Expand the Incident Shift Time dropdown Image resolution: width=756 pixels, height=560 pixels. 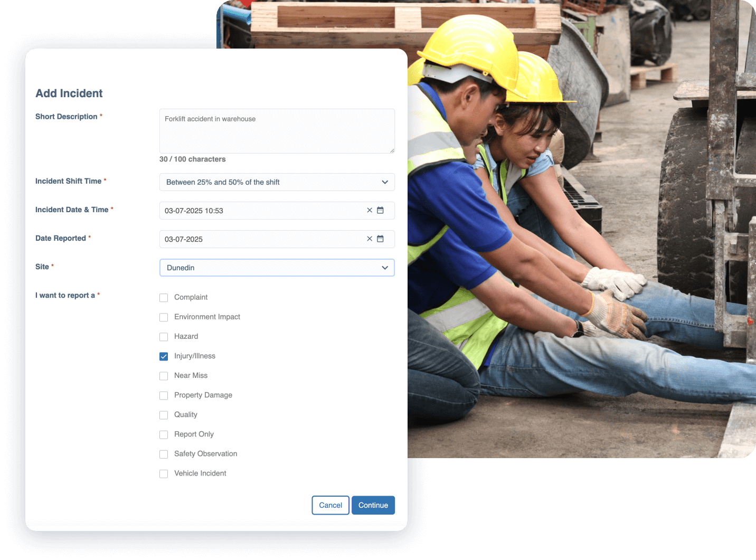(x=277, y=182)
